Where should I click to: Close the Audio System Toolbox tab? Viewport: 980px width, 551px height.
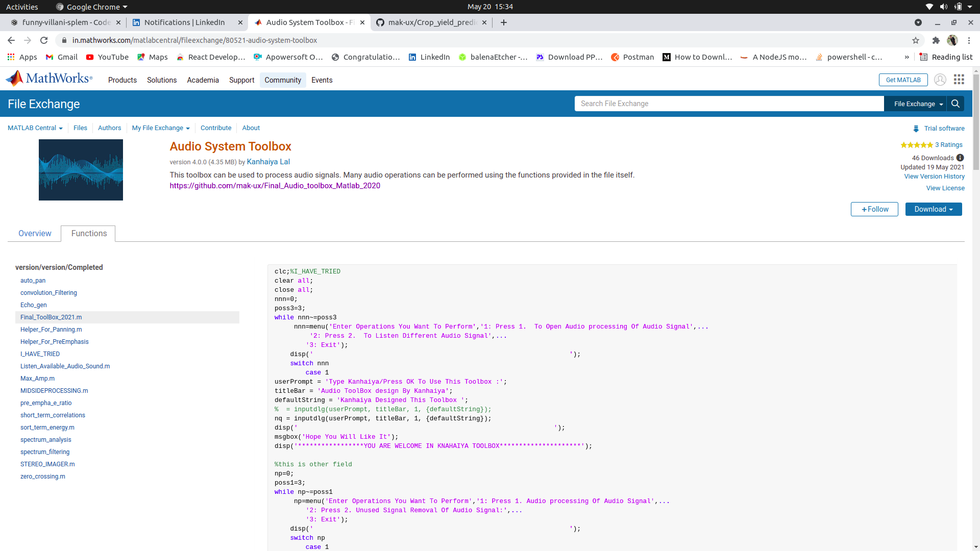click(362, 22)
